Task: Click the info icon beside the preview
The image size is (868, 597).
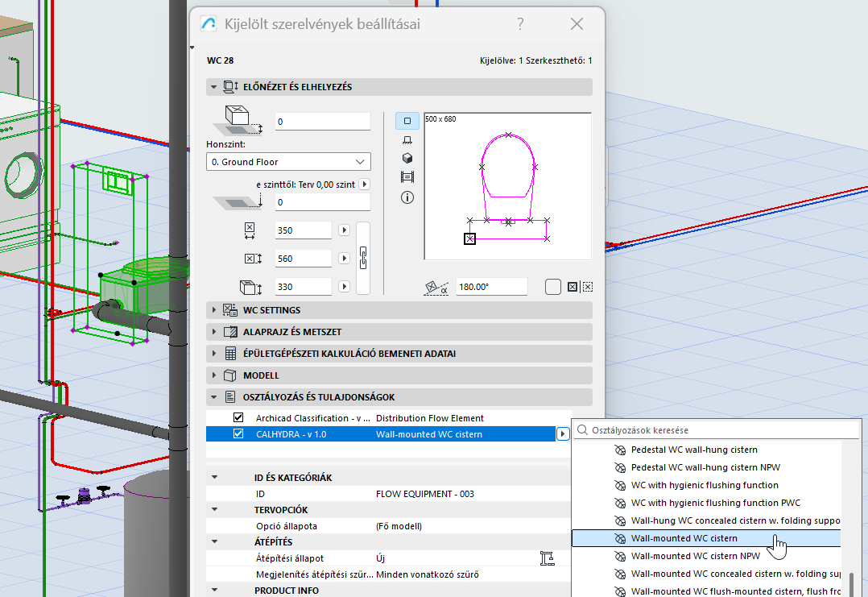Action: 407,197
